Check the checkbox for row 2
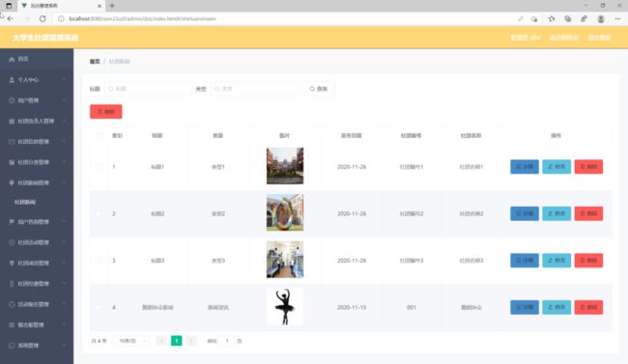This screenshot has width=628, height=364. 99,213
